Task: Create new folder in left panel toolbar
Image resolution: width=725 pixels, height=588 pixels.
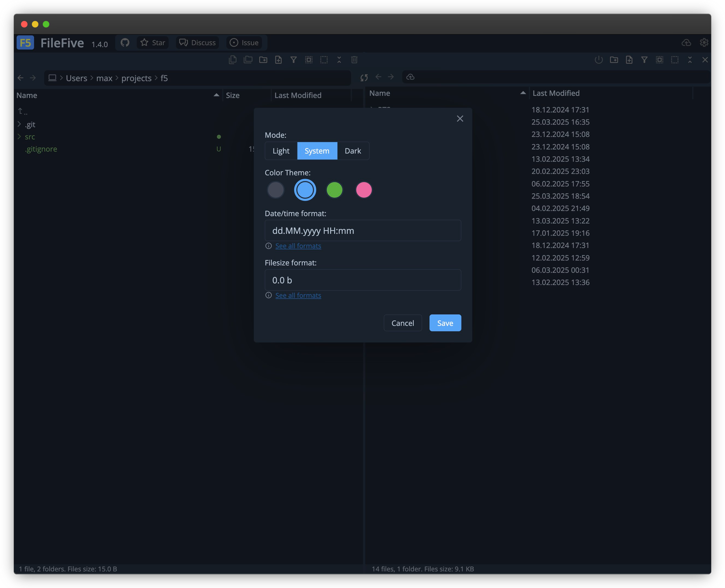Action: click(x=263, y=60)
